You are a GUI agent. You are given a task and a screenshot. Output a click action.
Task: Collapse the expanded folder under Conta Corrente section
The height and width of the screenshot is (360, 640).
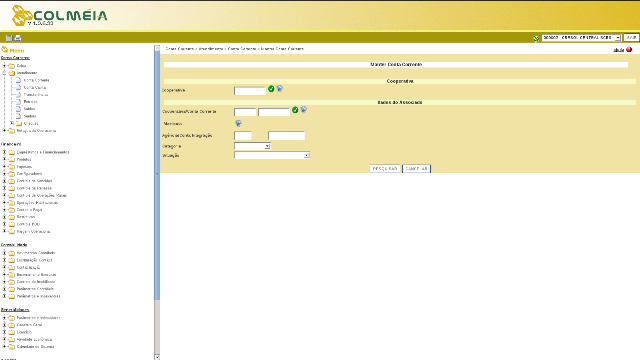click(x=4, y=73)
